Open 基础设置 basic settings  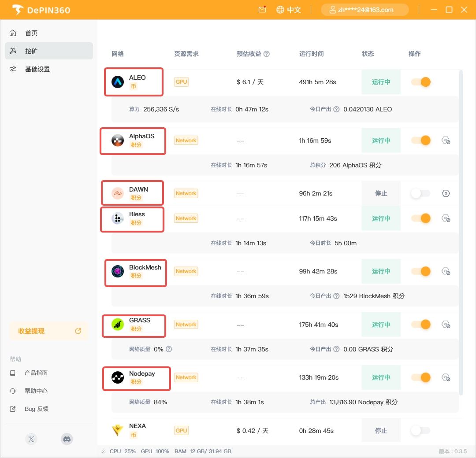click(x=49, y=69)
